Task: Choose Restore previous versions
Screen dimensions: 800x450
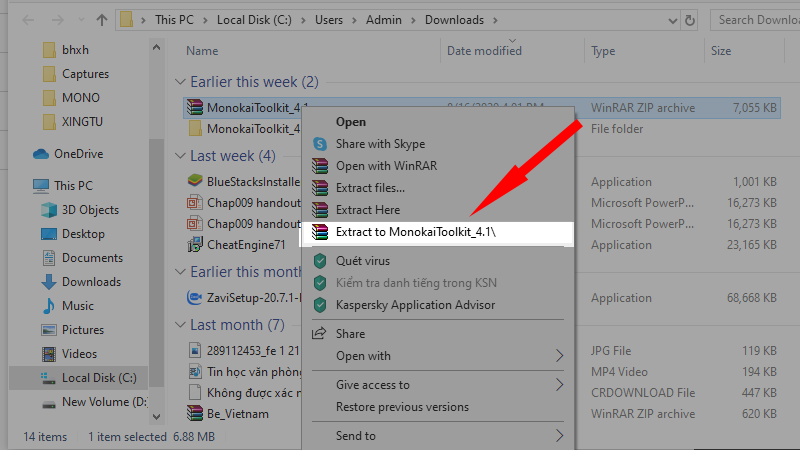Action: 402,407
